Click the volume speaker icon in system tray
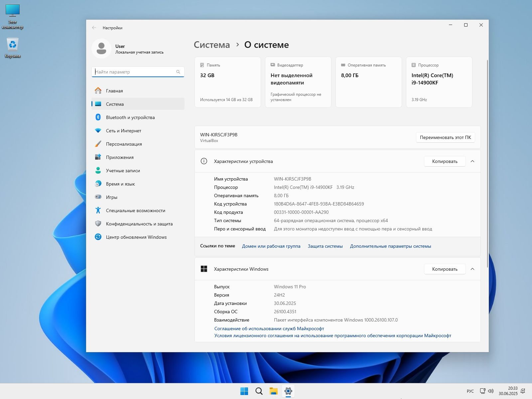The height and width of the screenshot is (399, 532). (491, 391)
